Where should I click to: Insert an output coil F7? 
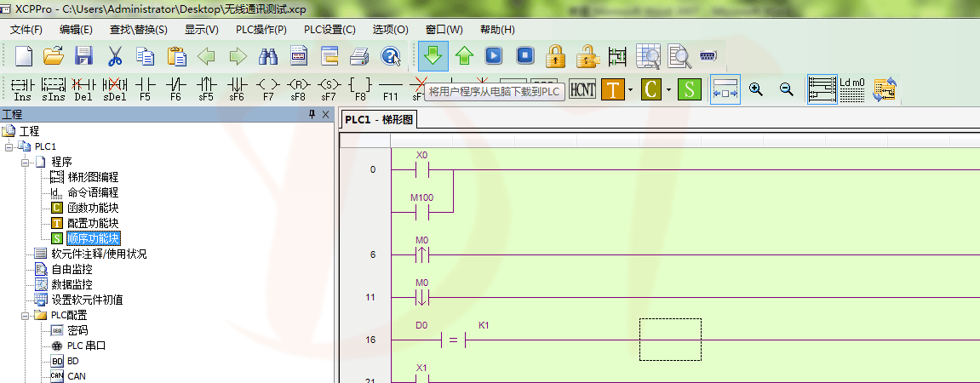268,89
